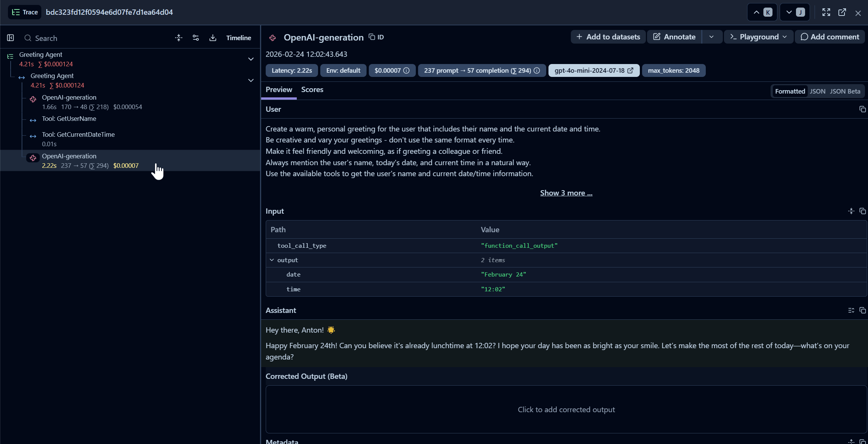Click the Show 3 more link
Viewport: 868px width, 444px height.
[x=566, y=193]
